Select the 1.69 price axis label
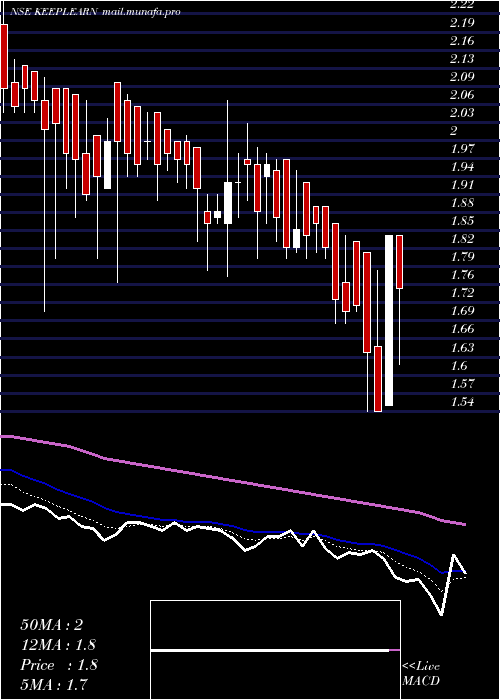 point(462,311)
